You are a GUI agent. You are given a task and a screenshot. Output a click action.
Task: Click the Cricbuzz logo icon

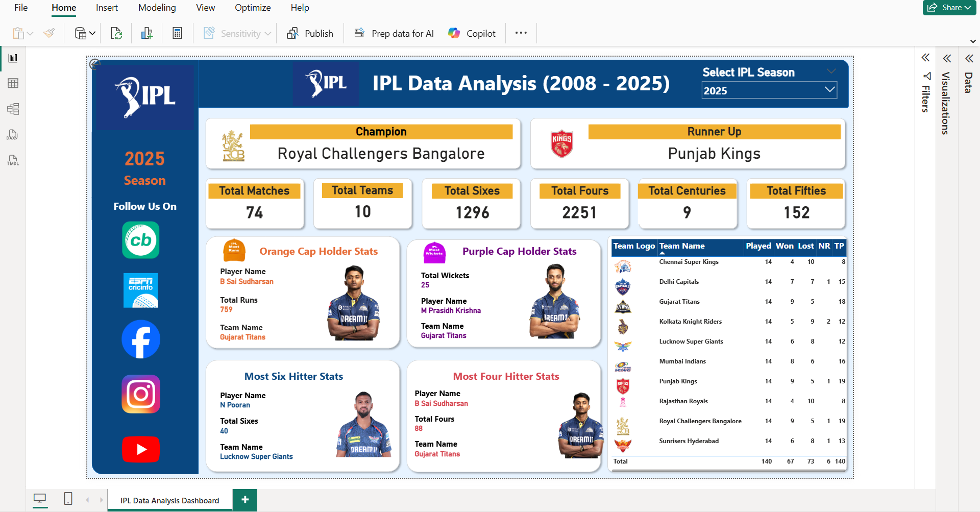coord(141,240)
